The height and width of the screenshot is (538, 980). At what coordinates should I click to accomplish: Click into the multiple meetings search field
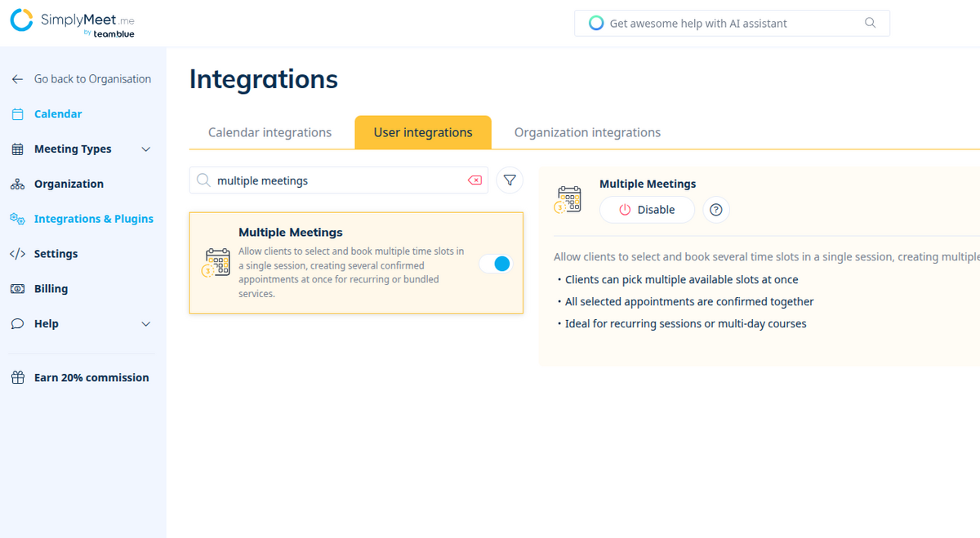click(x=339, y=180)
